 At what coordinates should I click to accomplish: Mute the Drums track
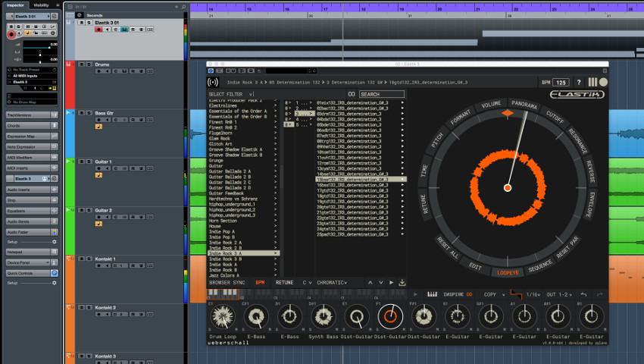81,64
